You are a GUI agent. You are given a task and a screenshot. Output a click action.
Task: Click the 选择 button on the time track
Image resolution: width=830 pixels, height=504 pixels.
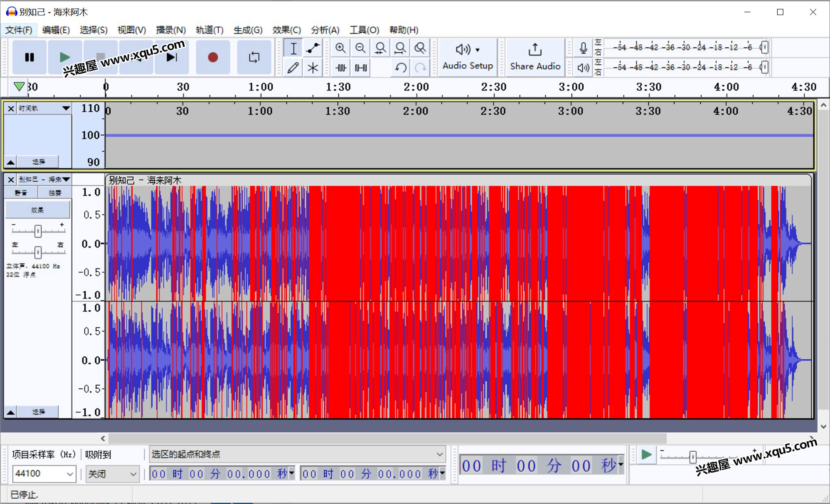coord(38,161)
